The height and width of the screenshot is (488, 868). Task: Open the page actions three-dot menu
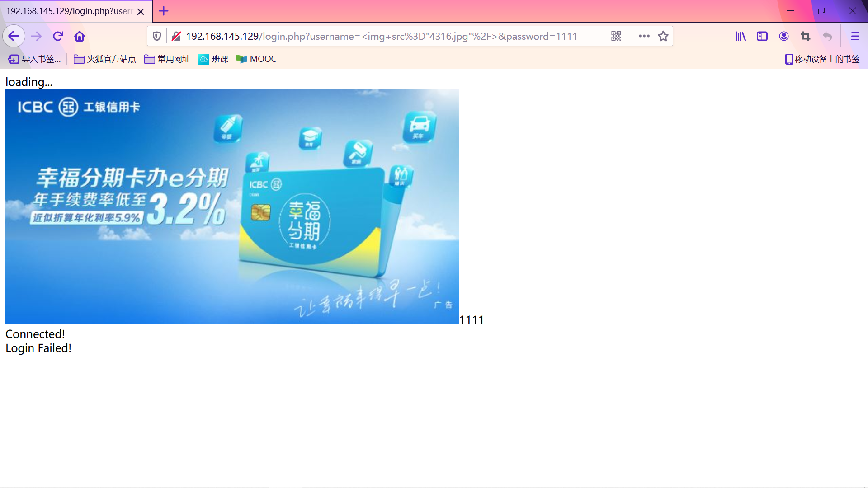click(644, 36)
